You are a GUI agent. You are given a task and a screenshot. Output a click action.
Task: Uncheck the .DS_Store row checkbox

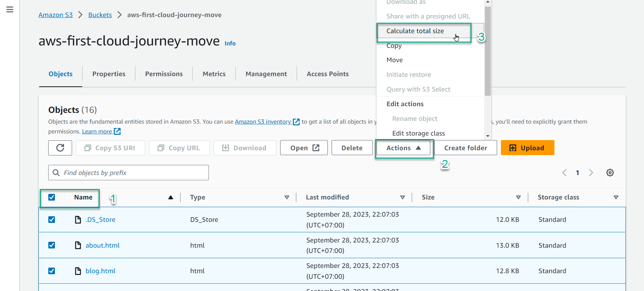51,219
